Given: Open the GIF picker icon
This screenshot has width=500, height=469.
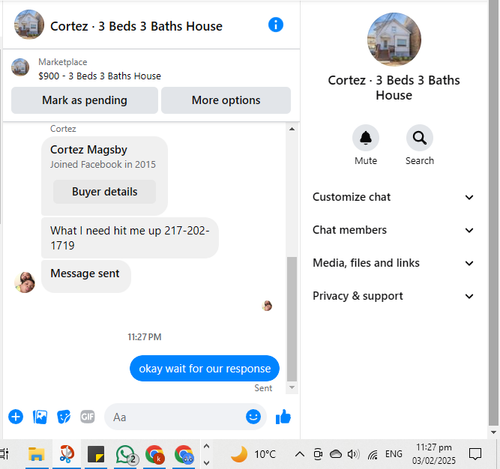Looking at the screenshot, I should pos(88,417).
